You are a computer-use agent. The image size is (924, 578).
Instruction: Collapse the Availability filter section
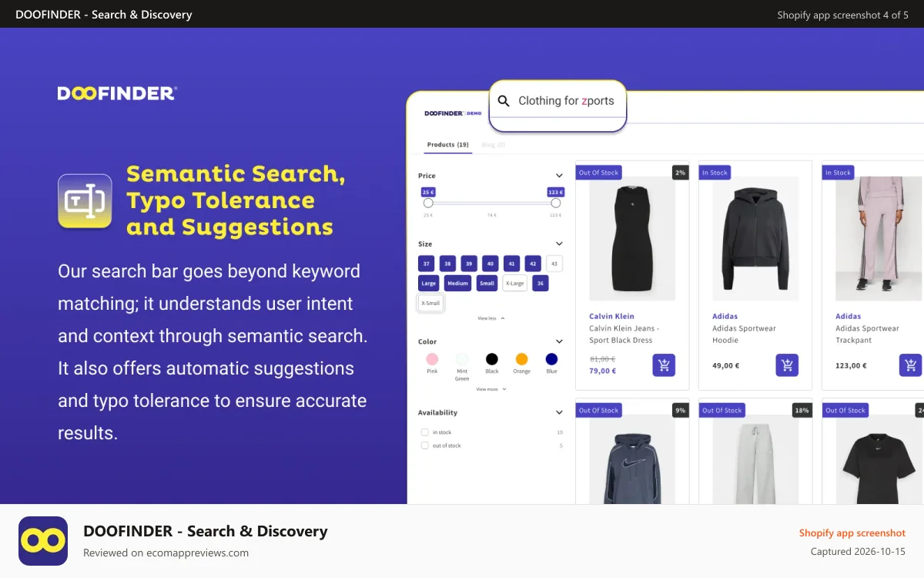click(559, 412)
